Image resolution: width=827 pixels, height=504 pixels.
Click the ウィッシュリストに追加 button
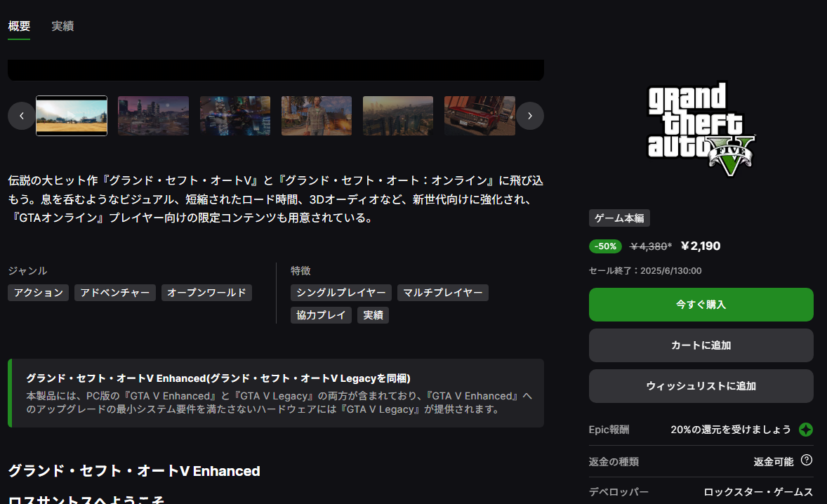pyautogui.click(x=701, y=386)
